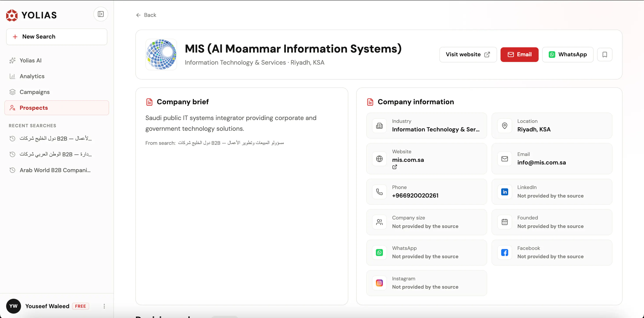Click the LinkedIn icon in company information

click(x=504, y=192)
